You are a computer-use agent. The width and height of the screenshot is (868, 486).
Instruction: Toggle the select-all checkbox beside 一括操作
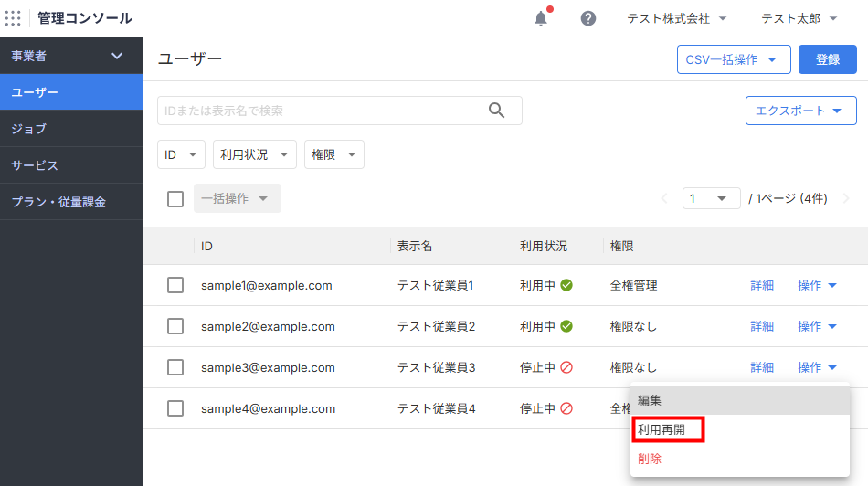point(175,198)
